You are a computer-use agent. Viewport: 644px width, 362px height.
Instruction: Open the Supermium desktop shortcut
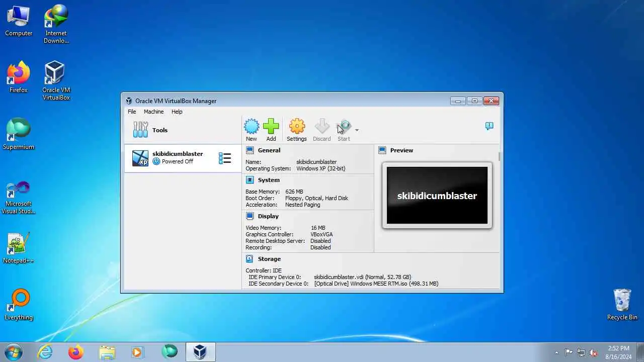click(19, 134)
